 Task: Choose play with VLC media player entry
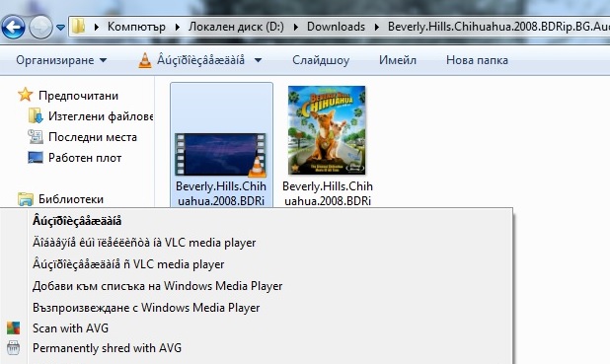128,264
